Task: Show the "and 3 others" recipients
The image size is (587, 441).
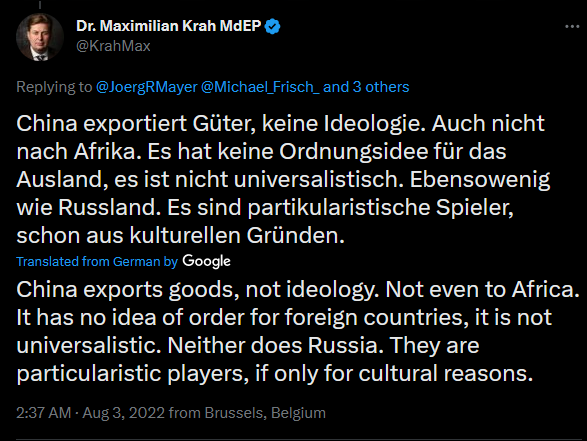Action: 366,87
